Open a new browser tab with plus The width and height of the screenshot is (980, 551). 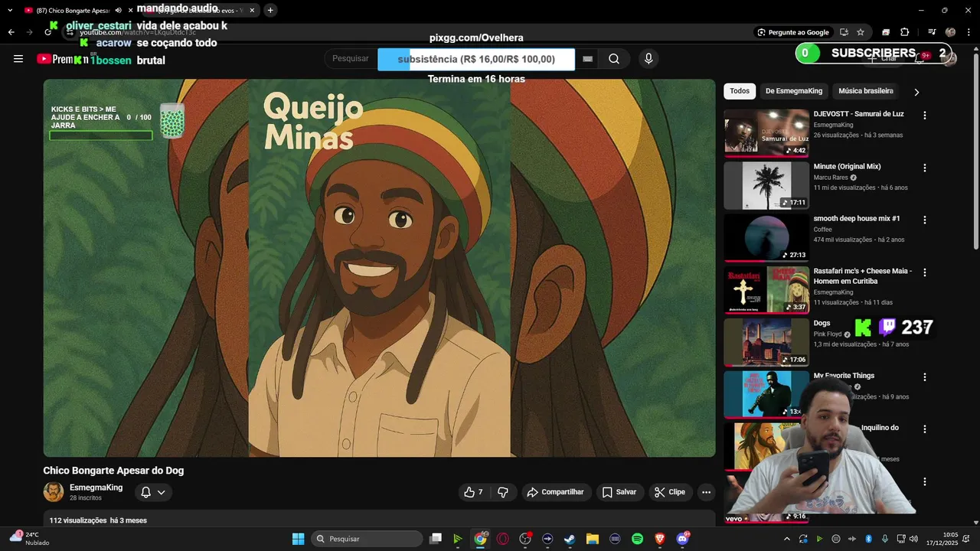point(270,10)
